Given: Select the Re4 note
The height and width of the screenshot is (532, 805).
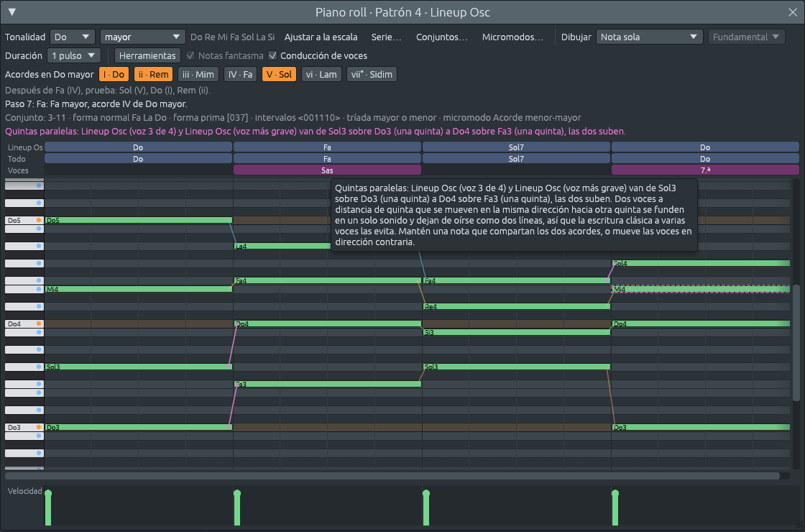Looking at the screenshot, I should tap(516, 306).
